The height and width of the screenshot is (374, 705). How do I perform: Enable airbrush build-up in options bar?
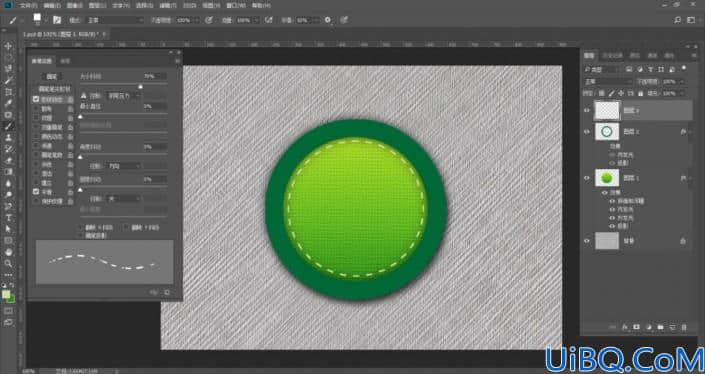click(x=269, y=20)
